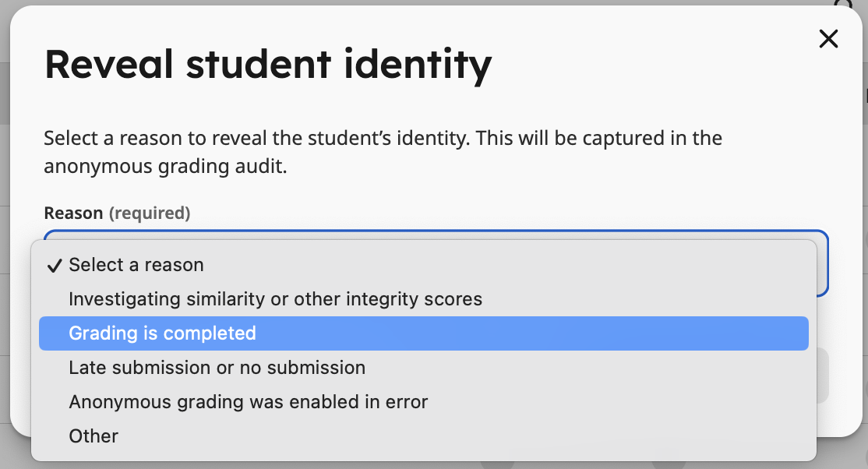The width and height of the screenshot is (868, 469).
Task: Choose the "Other" reason option
Action: pos(93,436)
